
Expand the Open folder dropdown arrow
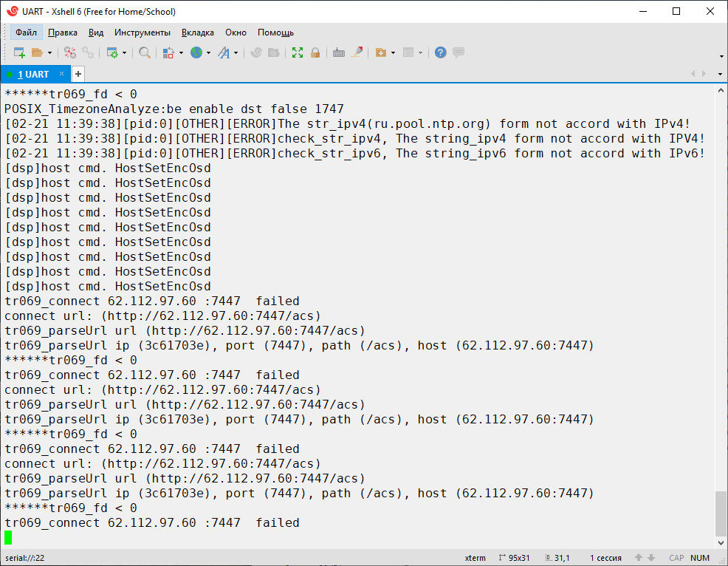(x=49, y=52)
